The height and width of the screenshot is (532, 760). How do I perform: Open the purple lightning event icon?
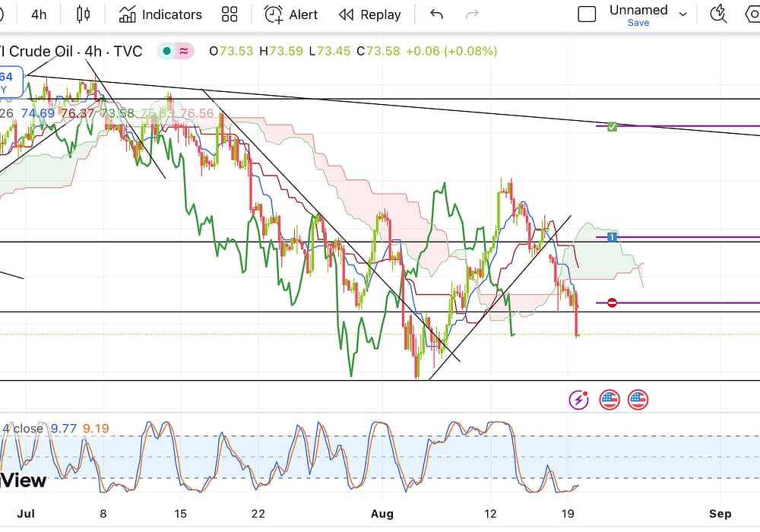coord(579,399)
